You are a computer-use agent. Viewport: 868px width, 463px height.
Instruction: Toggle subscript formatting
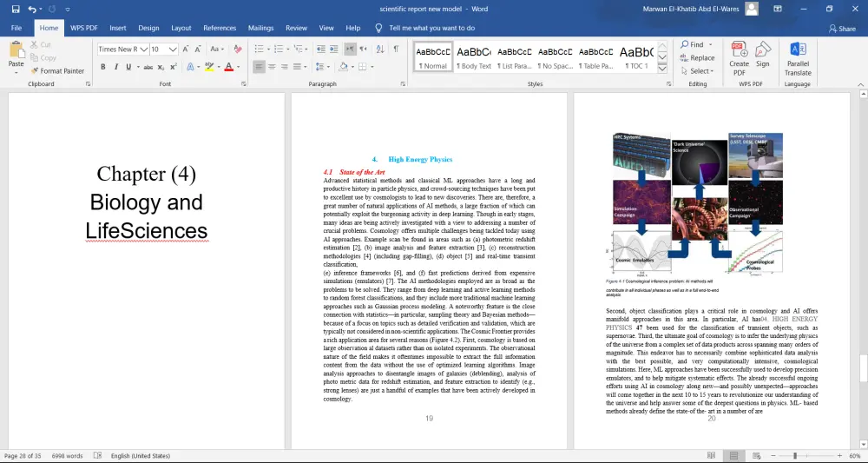[x=161, y=67]
